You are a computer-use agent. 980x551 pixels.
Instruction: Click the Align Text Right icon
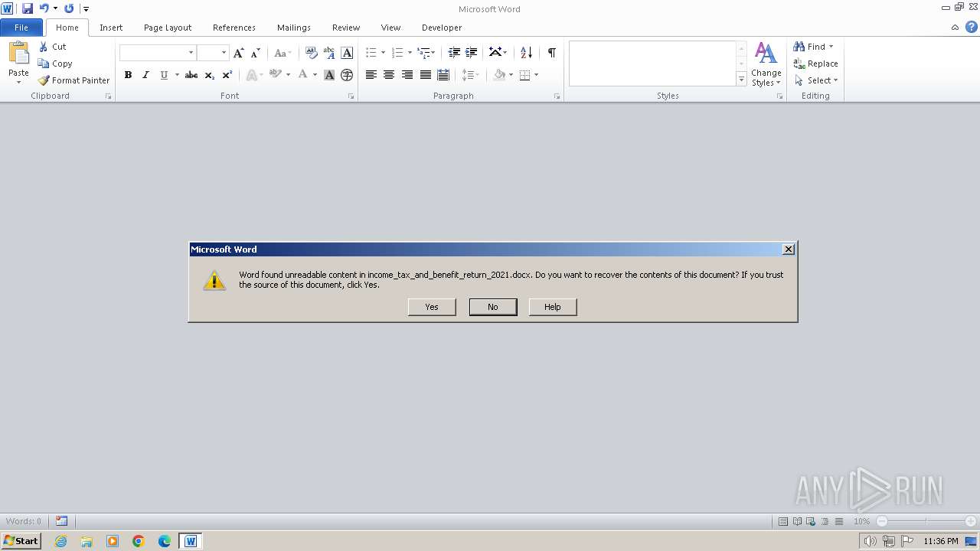click(407, 75)
